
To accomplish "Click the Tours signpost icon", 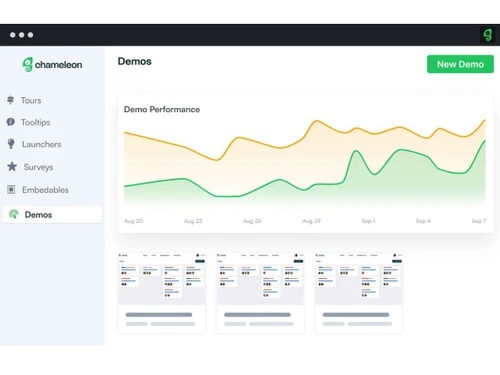I will pyautogui.click(x=11, y=100).
